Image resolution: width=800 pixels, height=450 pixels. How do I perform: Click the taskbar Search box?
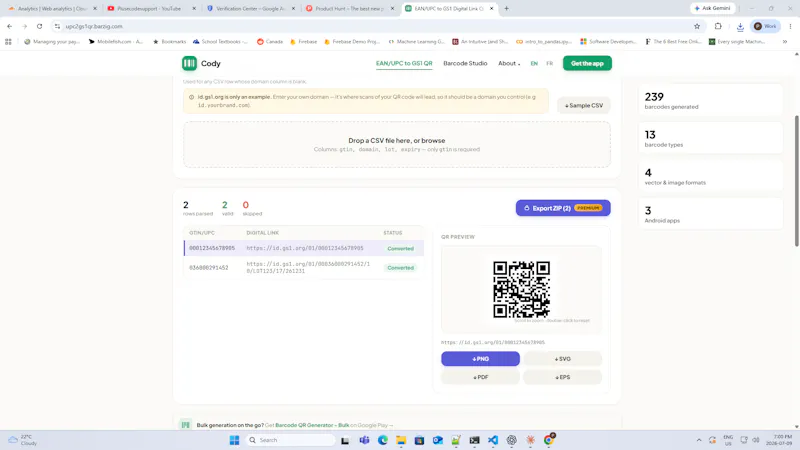289,440
